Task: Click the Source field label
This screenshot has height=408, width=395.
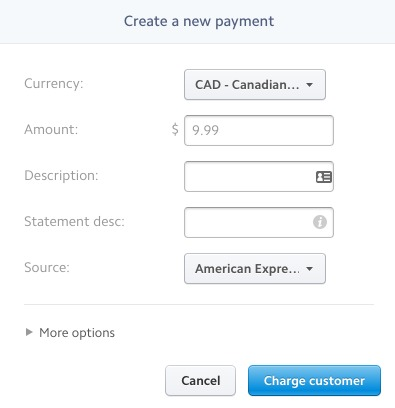Action: 47,267
